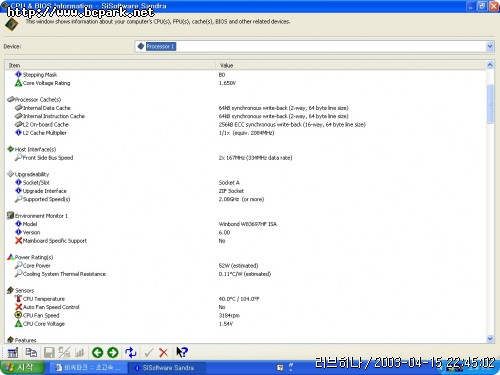This screenshot has height=375, width=500.
Task: Select the Power Rating(s) heading
Action: click(30, 257)
